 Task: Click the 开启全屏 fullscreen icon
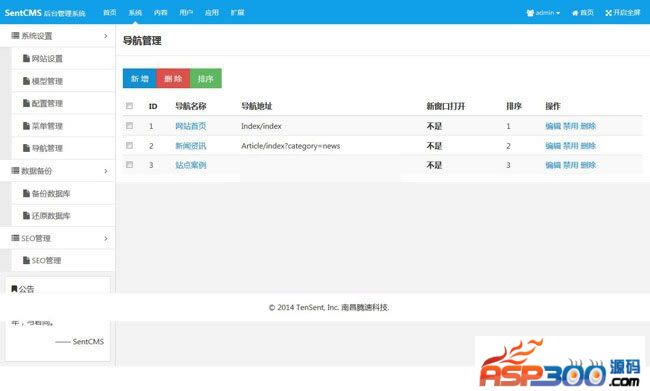click(x=608, y=13)
